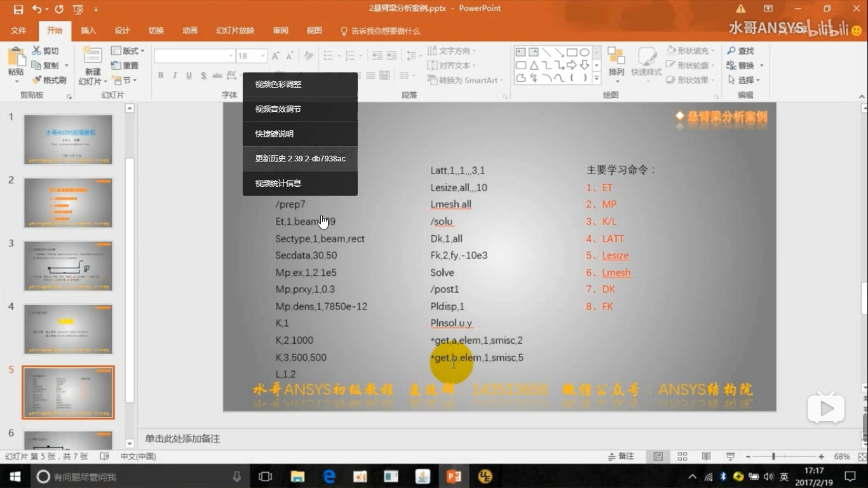Adjust the zoom slider in the status bar
This screenshot has height=488, width=868.
[775, 456]
